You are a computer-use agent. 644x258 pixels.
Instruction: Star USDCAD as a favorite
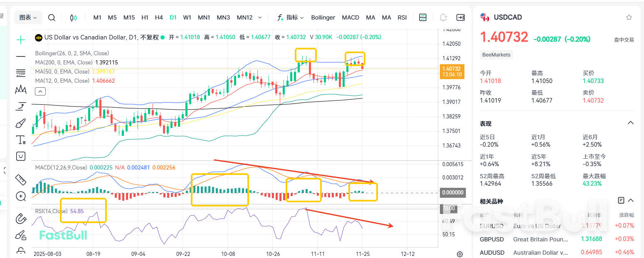[628, 17]
